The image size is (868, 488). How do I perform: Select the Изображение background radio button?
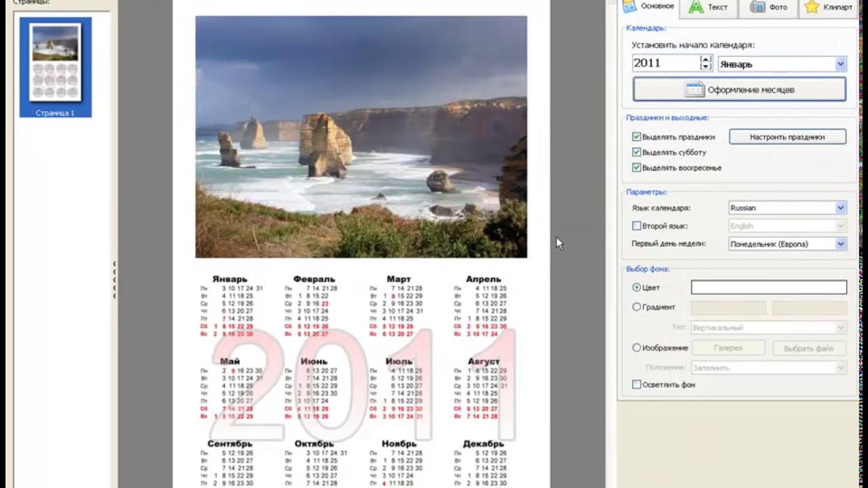pyautogui.click(x=636, y=348)
